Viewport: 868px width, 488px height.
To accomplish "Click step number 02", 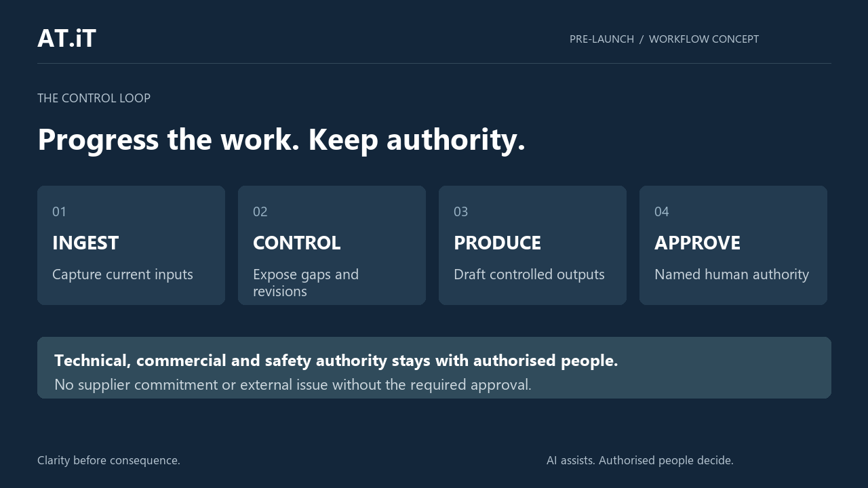I will pos(260,211).
